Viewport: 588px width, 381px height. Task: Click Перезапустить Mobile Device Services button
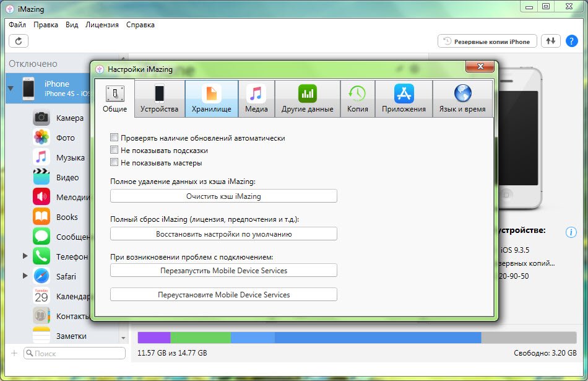coord(223,270)
